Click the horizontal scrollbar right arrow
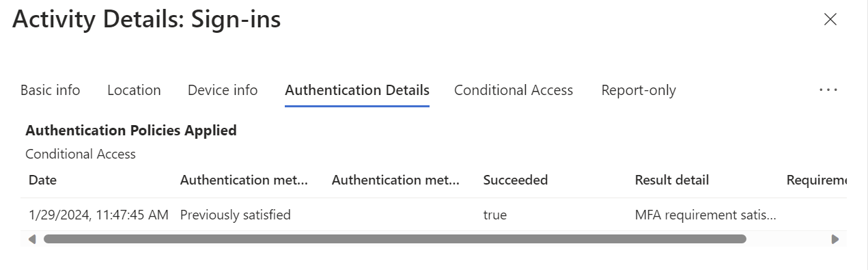This screenshot has height=270, width=868. 835,239
